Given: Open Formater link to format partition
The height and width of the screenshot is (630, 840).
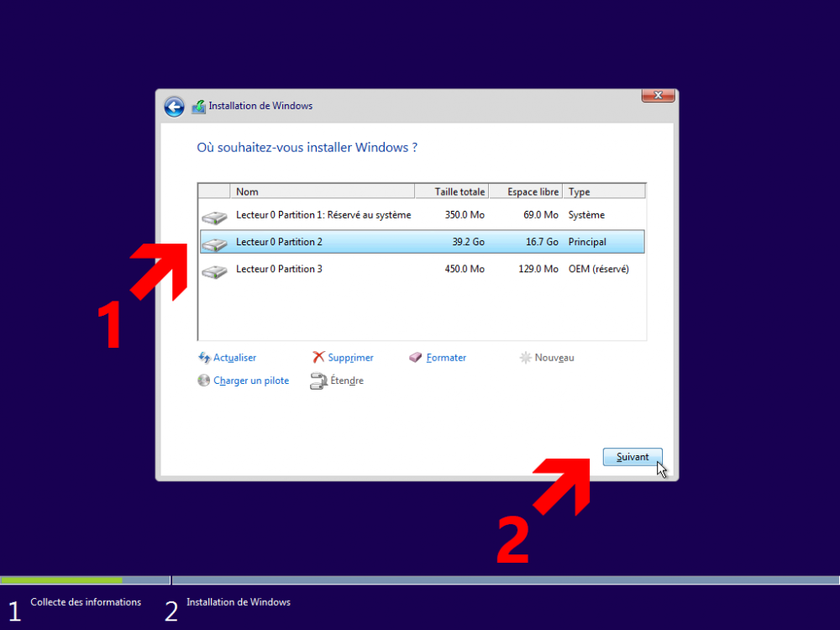Looking at the screenshot, I should pyautogui.click(x=446, y=357).
